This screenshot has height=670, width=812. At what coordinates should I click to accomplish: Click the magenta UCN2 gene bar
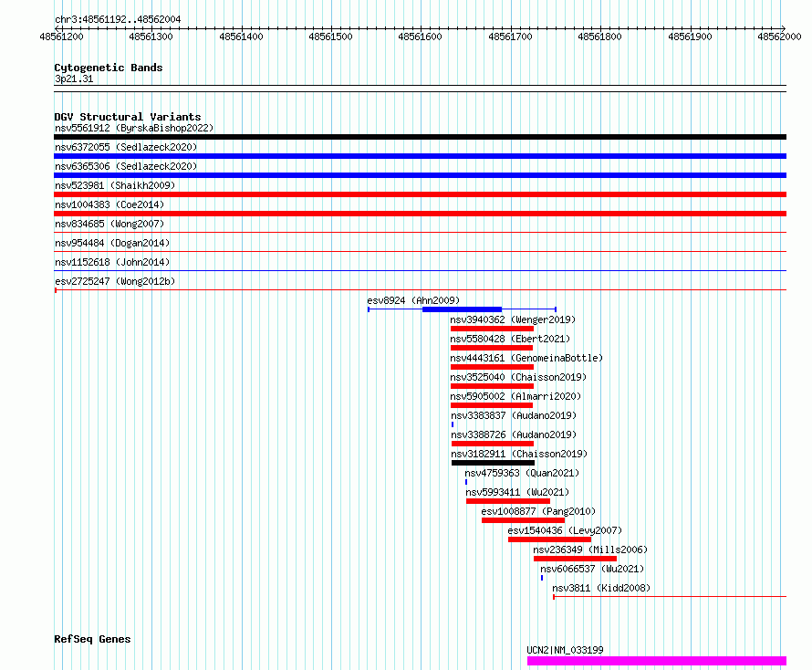click(657, 661)
